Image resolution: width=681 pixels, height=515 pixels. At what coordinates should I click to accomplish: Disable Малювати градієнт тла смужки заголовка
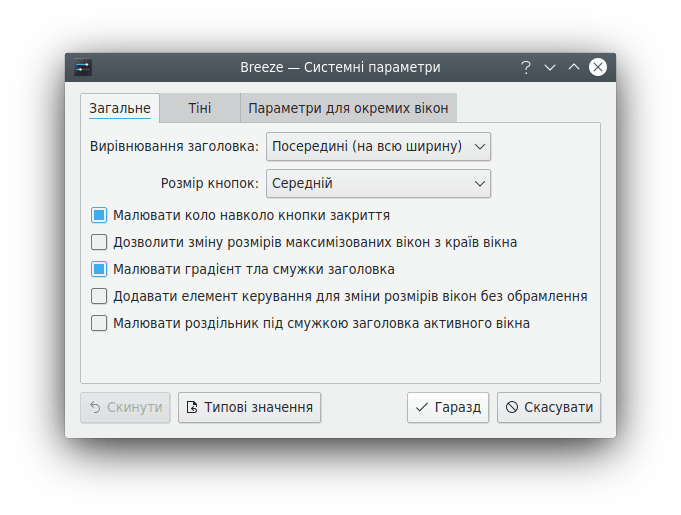pyautogui.click(x=99, y=269)
